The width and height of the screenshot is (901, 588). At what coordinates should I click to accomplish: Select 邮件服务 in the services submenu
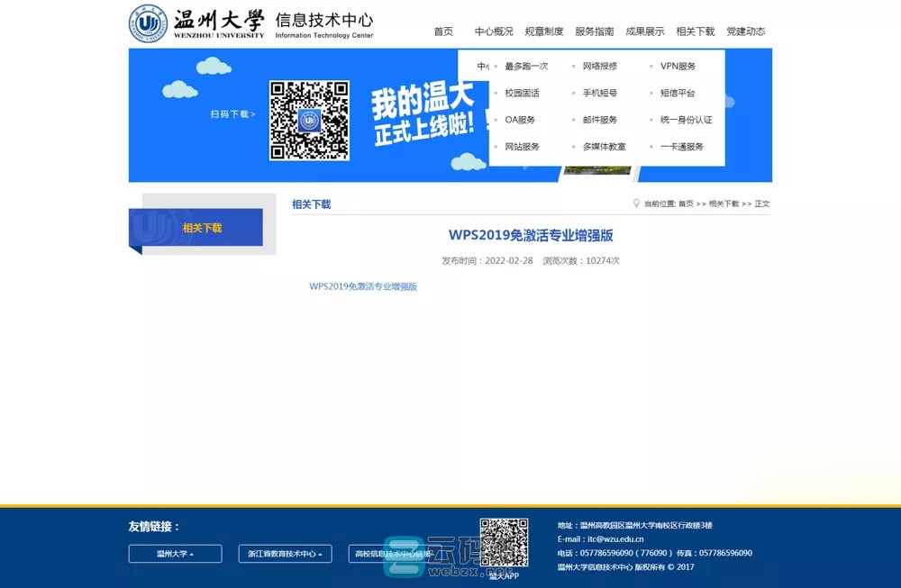(599, 120)
